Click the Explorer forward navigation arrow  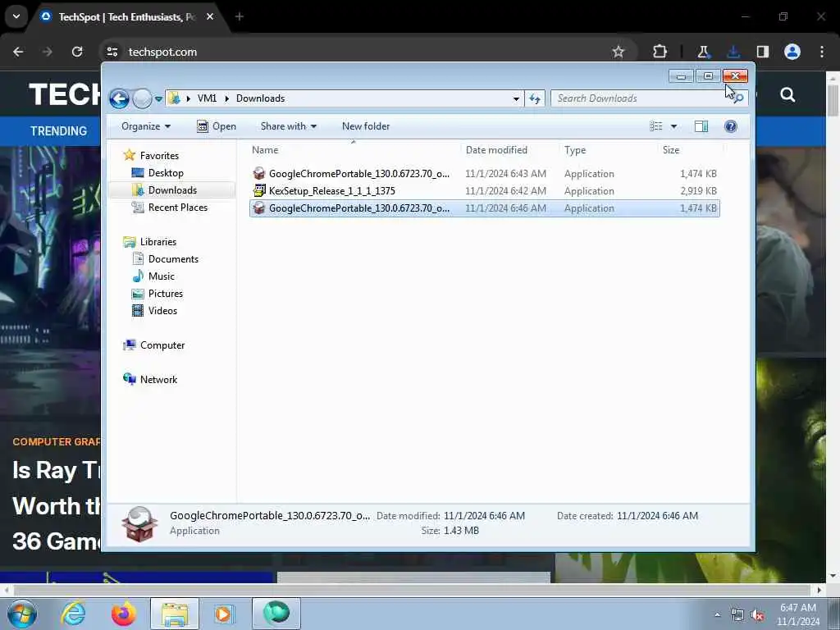(142, 98)
